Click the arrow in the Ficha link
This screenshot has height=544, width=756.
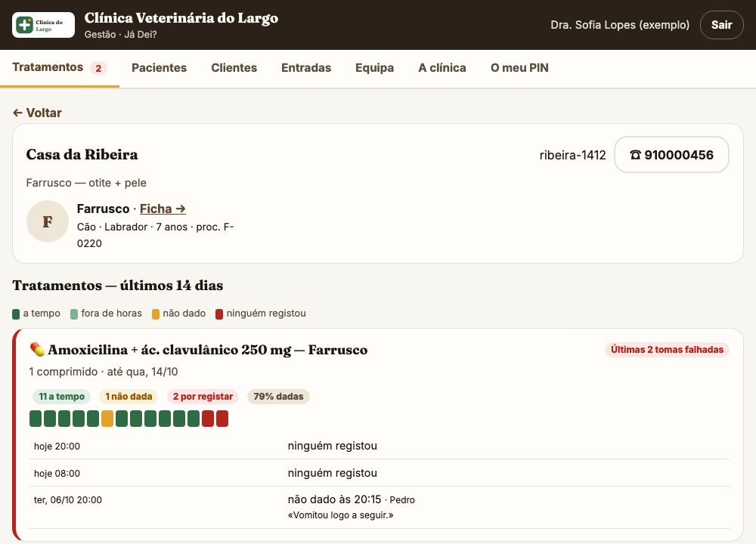(x=181, y=209)
